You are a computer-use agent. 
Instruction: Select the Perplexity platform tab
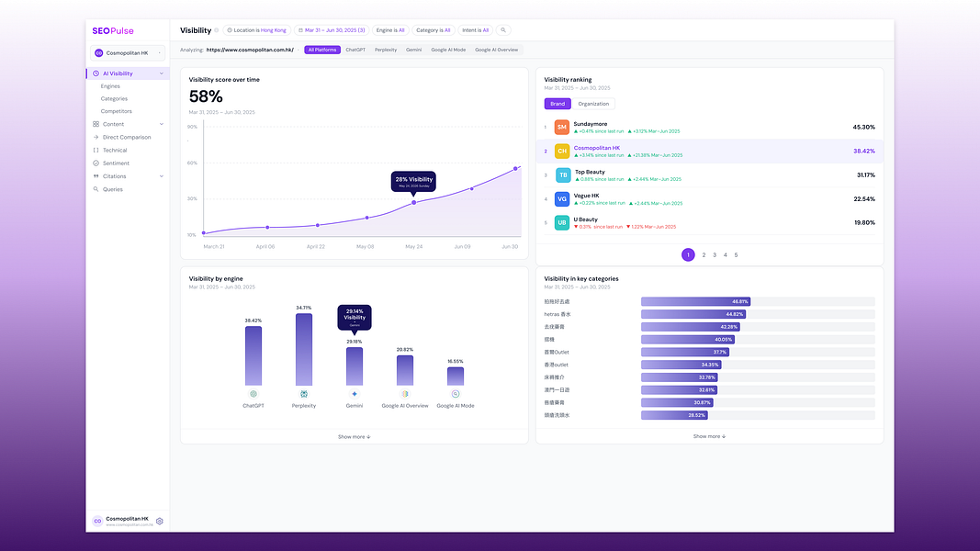[386, 50]
